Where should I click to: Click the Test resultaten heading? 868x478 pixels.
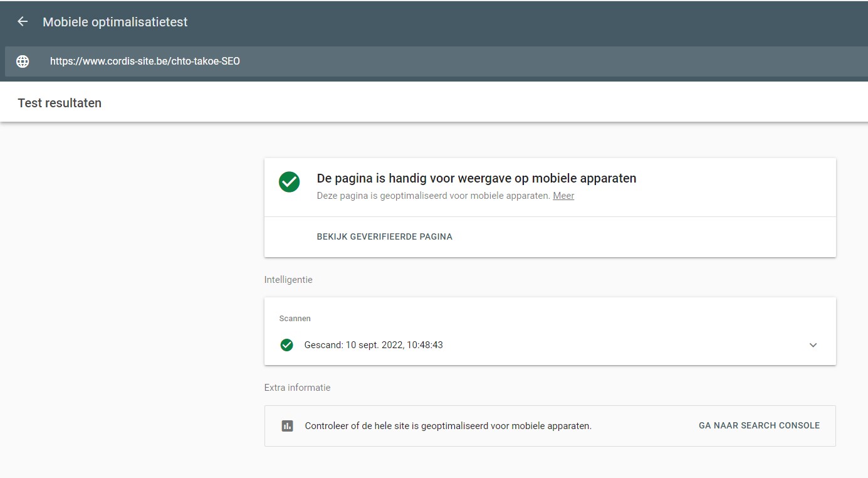click(60, 103)
